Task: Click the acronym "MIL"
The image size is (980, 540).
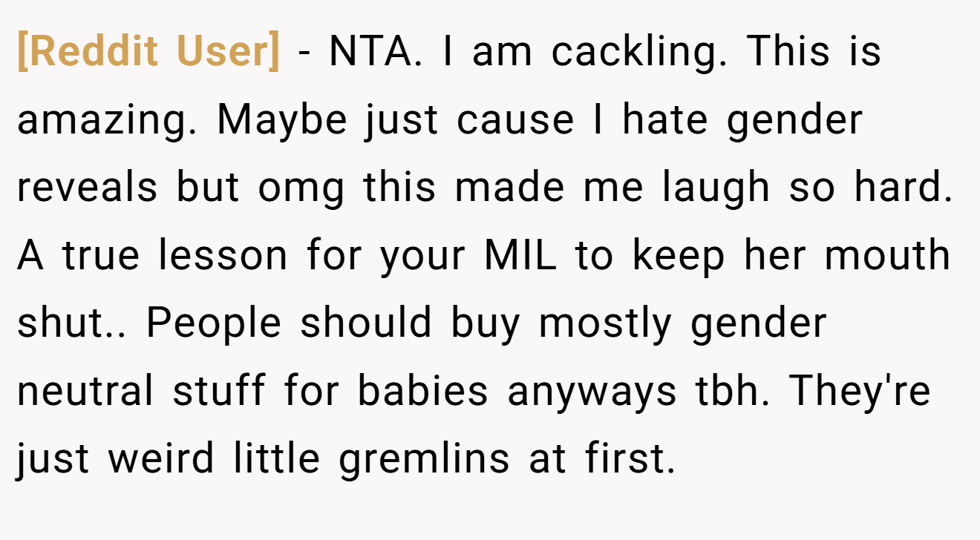Action: (x=520, y=256)
